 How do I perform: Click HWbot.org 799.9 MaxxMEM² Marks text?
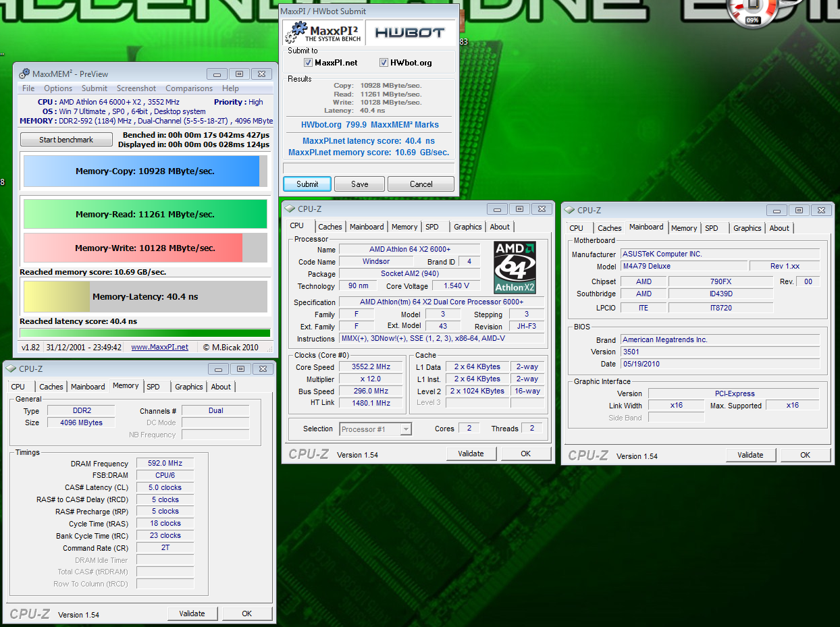coord(370,125)
